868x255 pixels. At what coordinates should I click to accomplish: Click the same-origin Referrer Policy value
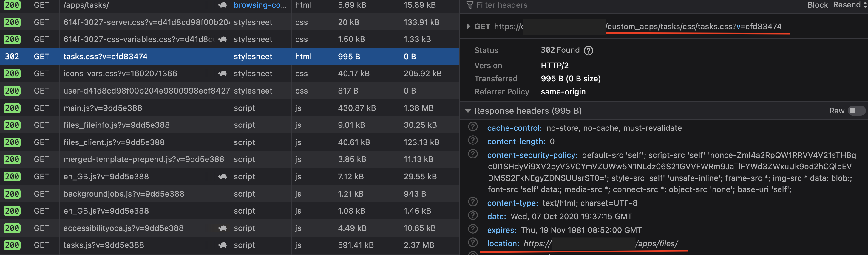point(563,92)
